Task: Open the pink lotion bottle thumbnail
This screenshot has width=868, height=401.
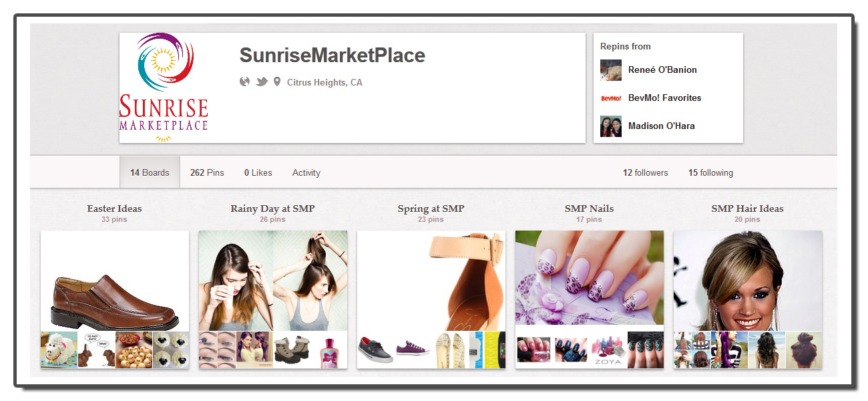Action: (329, 350)
